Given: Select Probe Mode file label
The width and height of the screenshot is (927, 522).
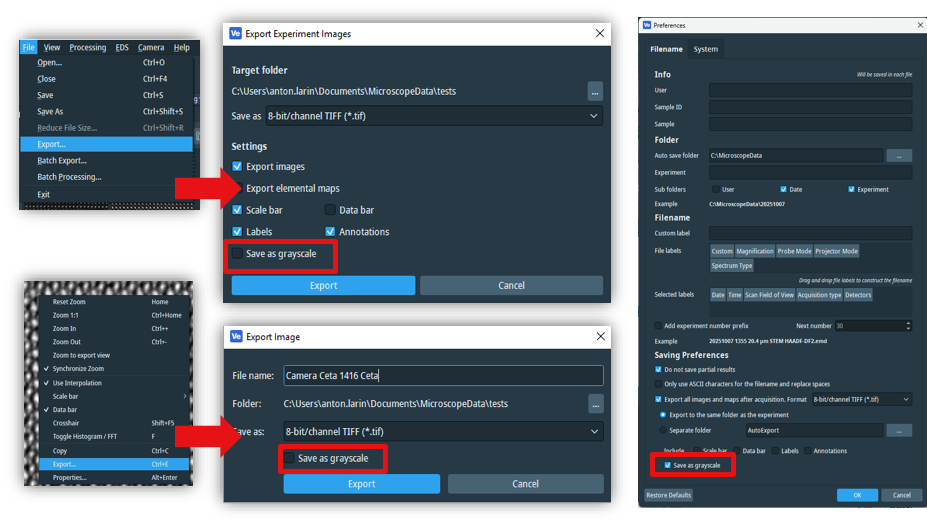Looking at the screenshot, I should pyautogui.click(x=794, y=251).
